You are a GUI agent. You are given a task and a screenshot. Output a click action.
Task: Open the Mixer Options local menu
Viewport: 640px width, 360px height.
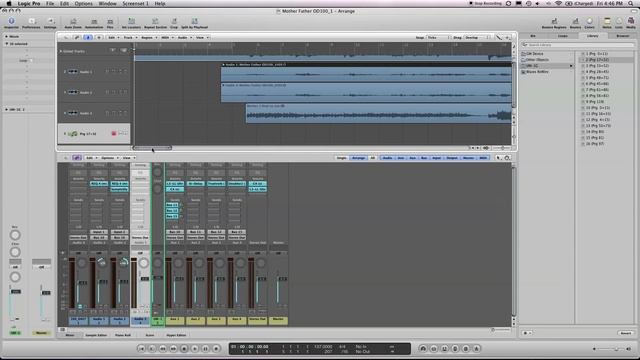pos(109,158)
